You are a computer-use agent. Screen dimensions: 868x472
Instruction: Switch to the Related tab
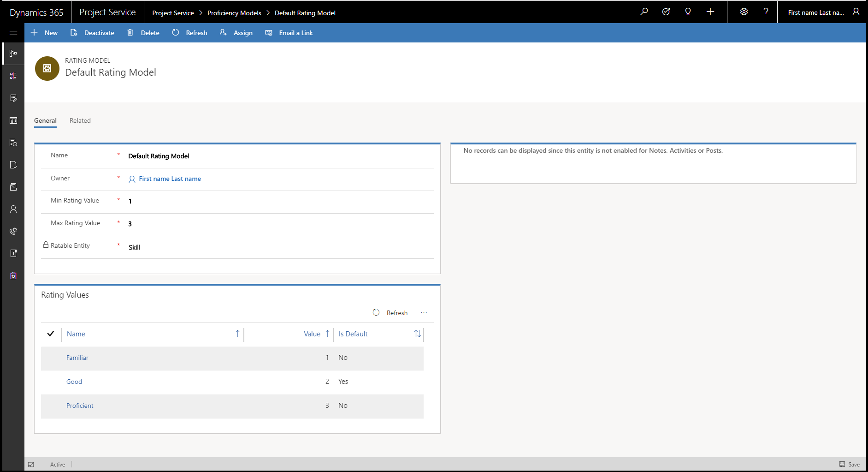pyautogui.click(x=80, y=120)
